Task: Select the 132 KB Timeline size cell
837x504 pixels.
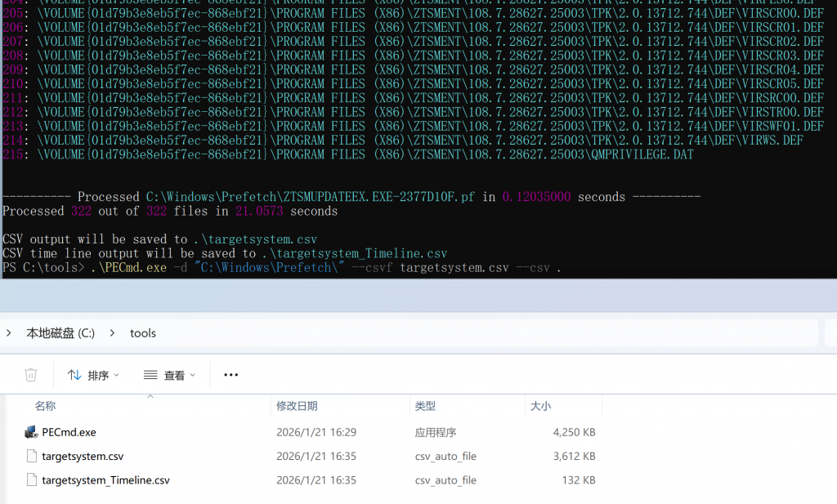Action: coord(579,480)
